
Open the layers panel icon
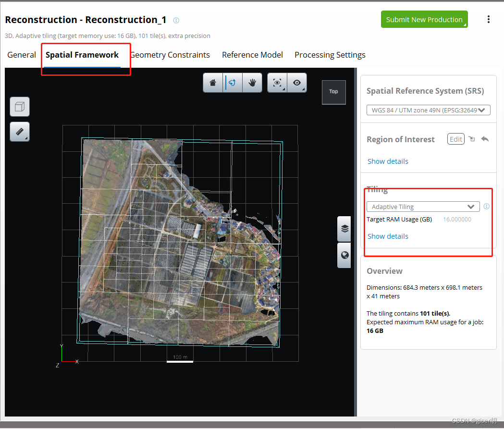344,229
